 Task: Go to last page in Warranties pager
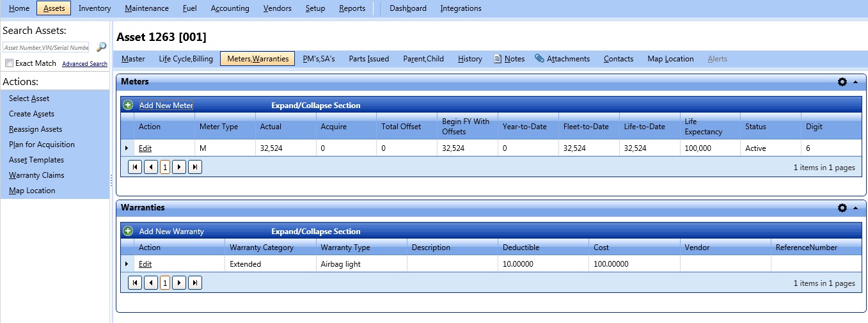195,283
